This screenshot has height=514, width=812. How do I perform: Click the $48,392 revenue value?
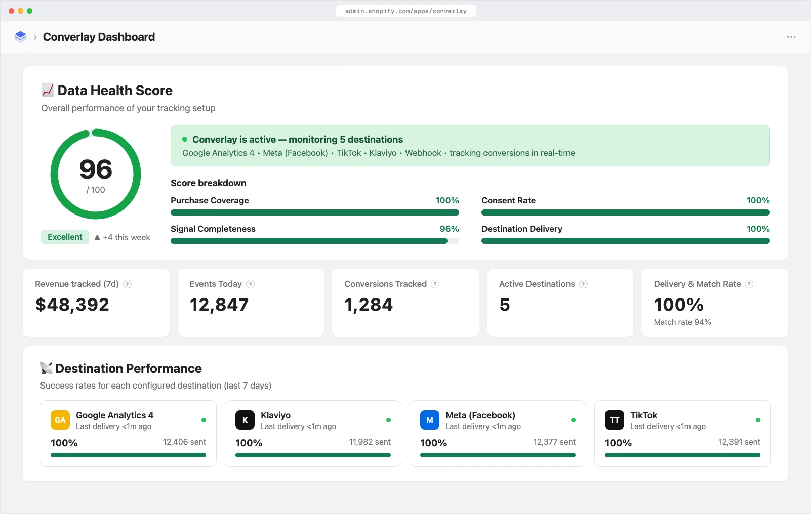pyautogui.click(x=72, y=305)
